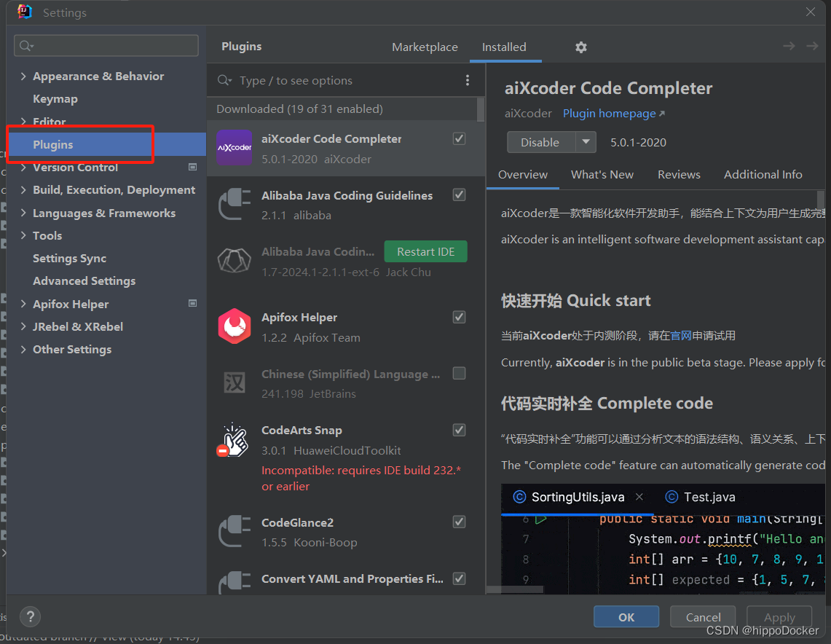Select Advanced Settings in settings tree
Viewport: 831px width, 644px height.
[84, 281]
